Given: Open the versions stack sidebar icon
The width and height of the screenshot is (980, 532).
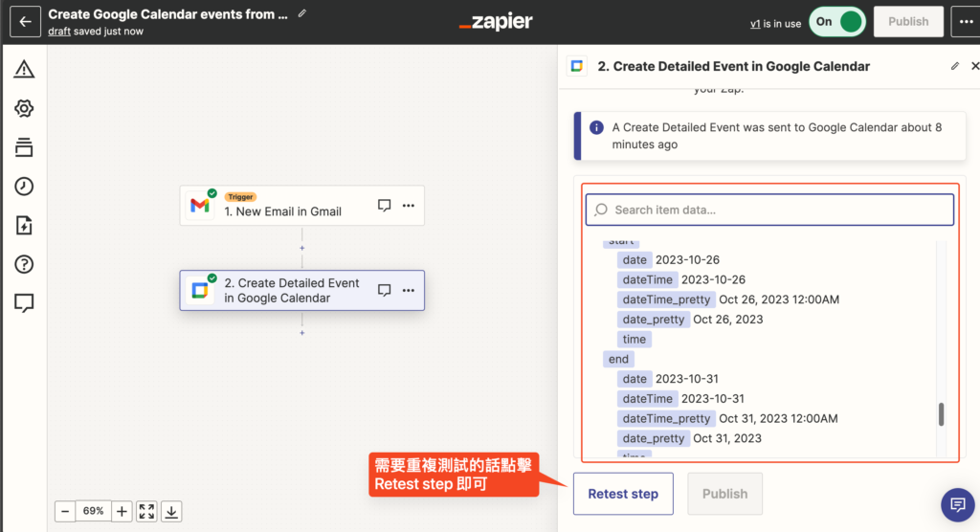Looking at the screenshot, I should pyautogui.click(x=24, y=147).
